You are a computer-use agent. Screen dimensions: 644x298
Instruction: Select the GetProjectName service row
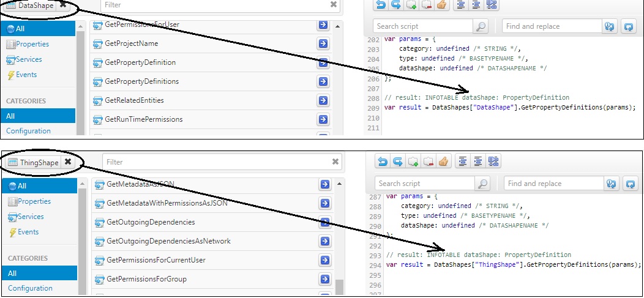tap(211, 43)
